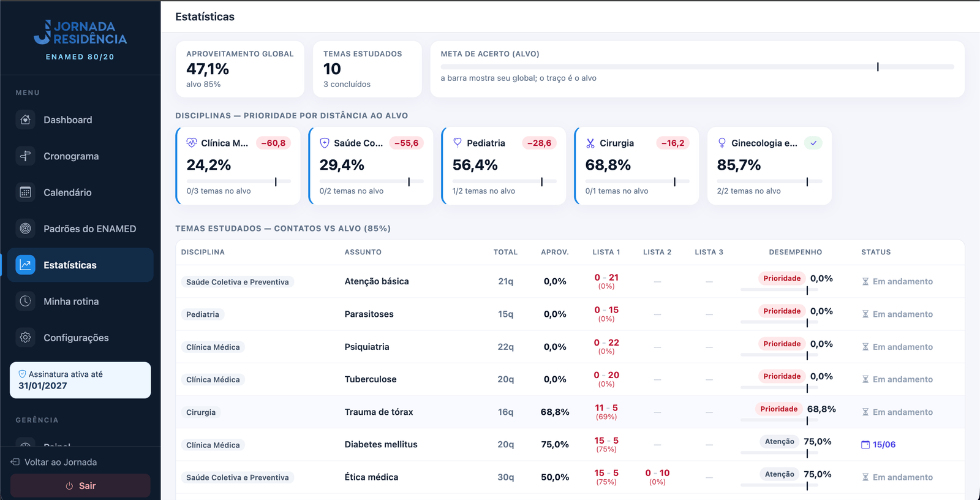The image size is (980, 500).
Task: Click the Saúde Coletiva shield icon
Action: pyautogui.click(x=325, y=143)
